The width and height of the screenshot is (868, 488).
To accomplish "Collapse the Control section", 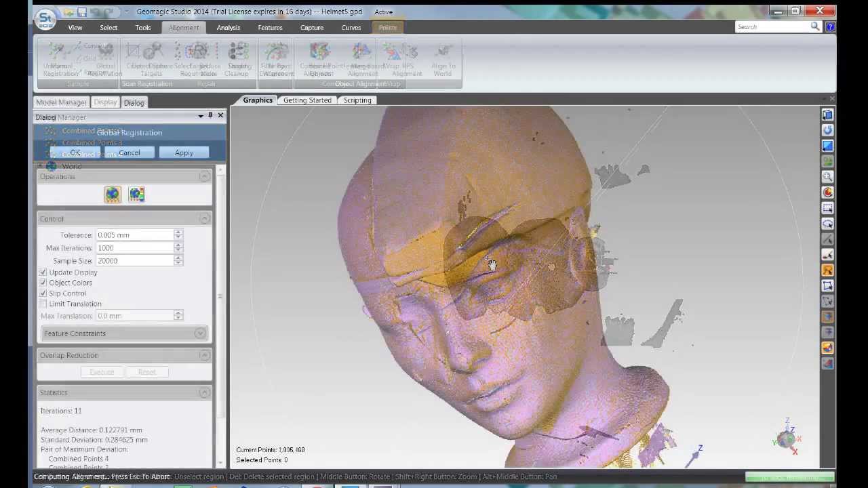I will pyautogui.click(x=204, y=219).
